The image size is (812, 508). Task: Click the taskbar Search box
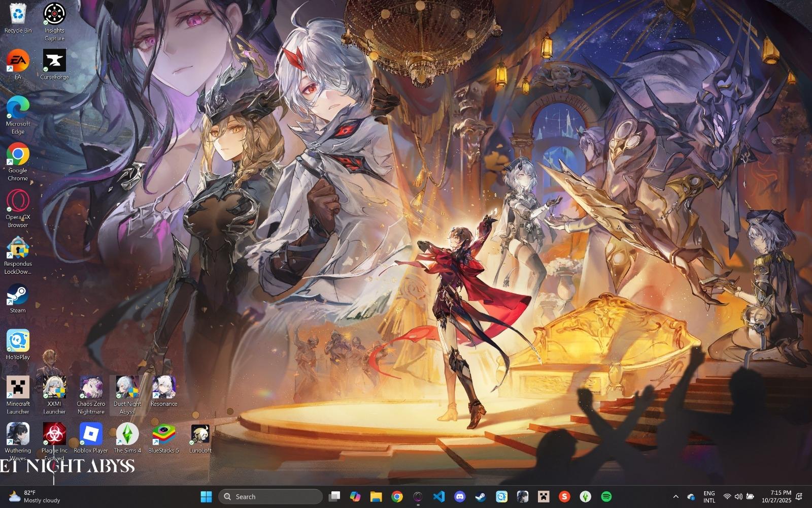(270, 496)
